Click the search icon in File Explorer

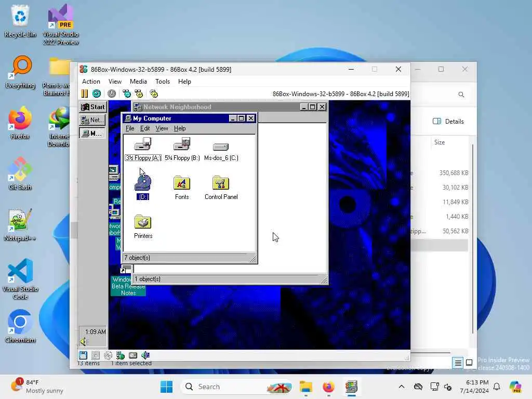(x=461, y=95)
